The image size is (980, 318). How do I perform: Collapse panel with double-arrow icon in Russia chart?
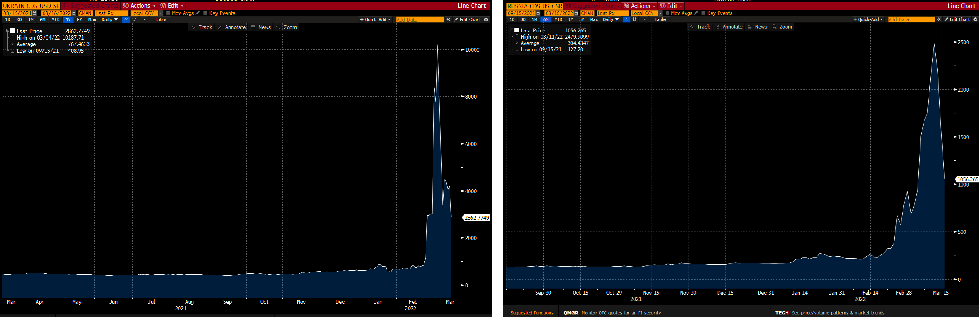939,19
